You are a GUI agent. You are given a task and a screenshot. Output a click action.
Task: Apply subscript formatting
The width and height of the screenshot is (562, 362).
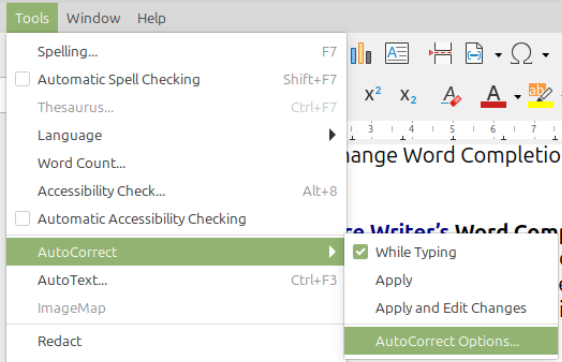coord(408,96)
